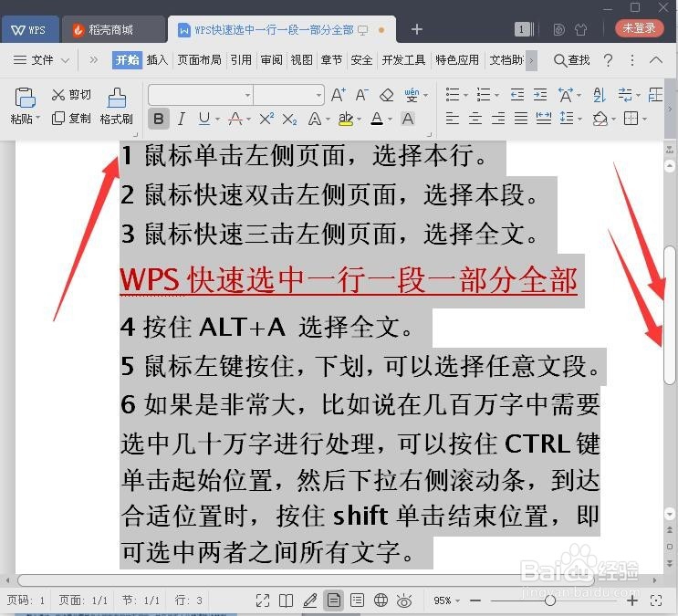Collapse the ribbon with up chevron
Image resolution: width=678 pixels, height=616 pixels.
[x=656, y=59]
